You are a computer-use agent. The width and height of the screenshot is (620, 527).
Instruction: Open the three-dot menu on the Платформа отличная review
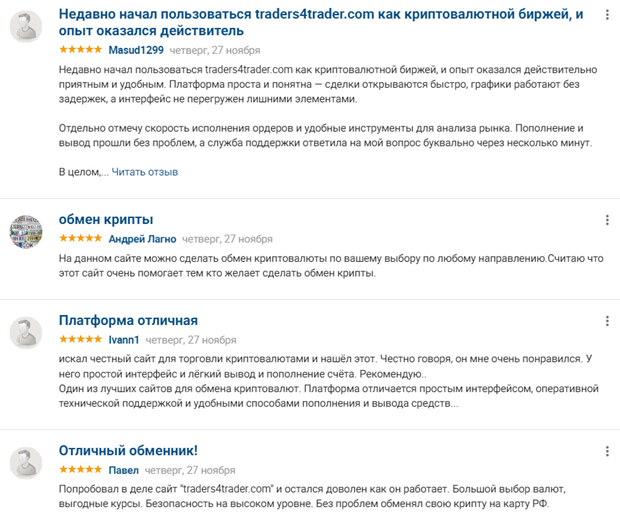(607, 321)
